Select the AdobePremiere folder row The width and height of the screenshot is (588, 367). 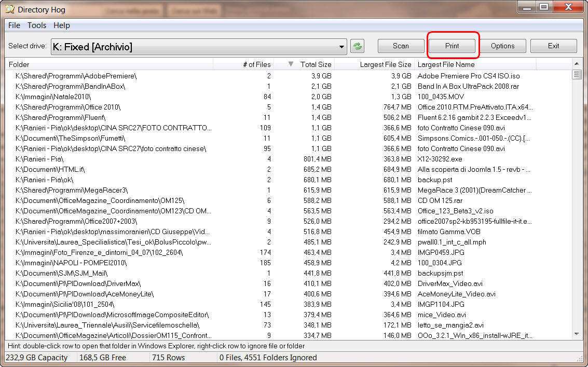[x=104, y=76]
